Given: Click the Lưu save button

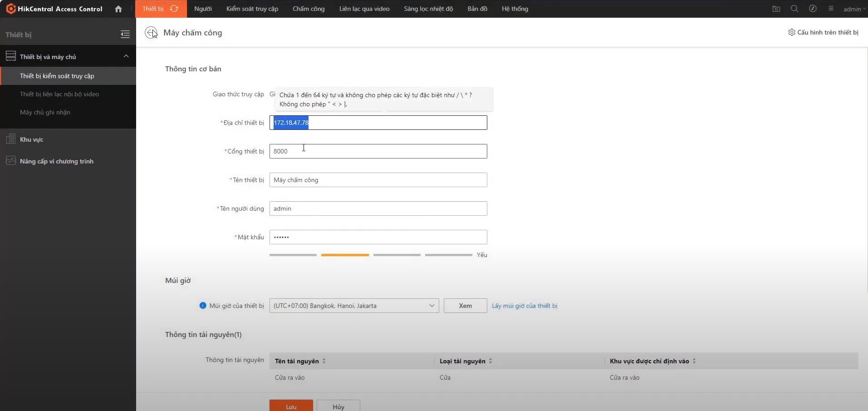Looking at the screenshot, I should pyautogui.click(x=291, y=406).
